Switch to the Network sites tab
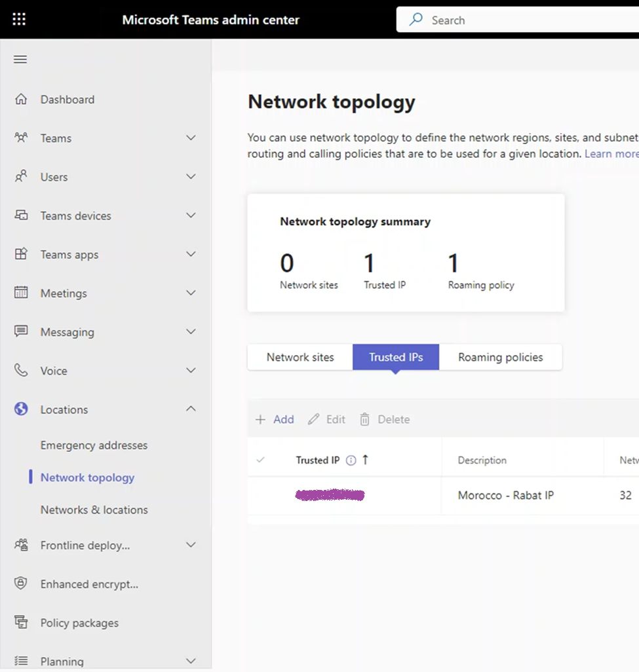The width and height of the screenshot is (639, 672). click(300, 357)
